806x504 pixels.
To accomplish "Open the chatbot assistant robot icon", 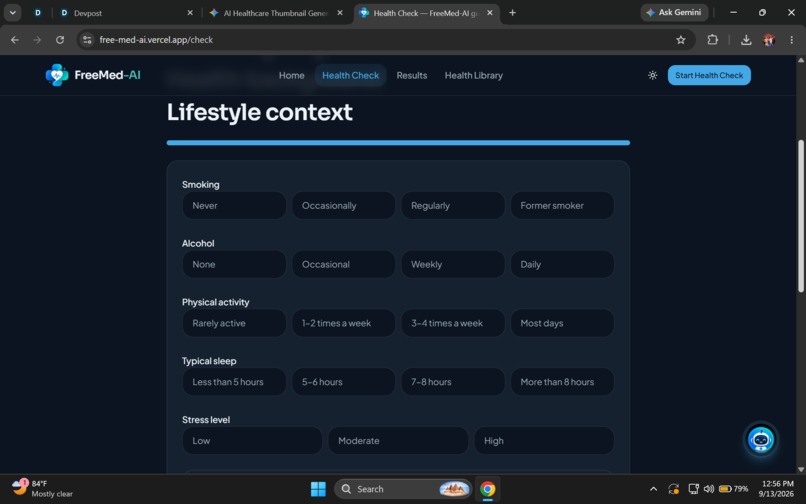I will tap(760, 440).
